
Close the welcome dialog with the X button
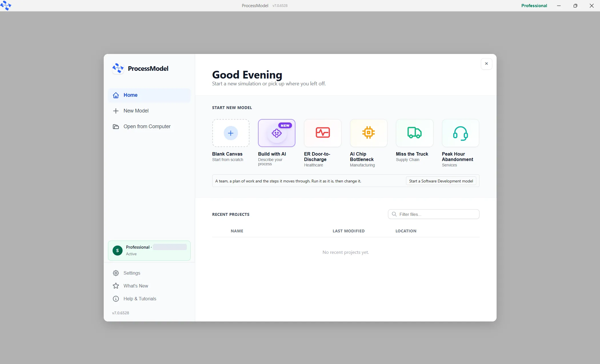[x=486, y=64]
